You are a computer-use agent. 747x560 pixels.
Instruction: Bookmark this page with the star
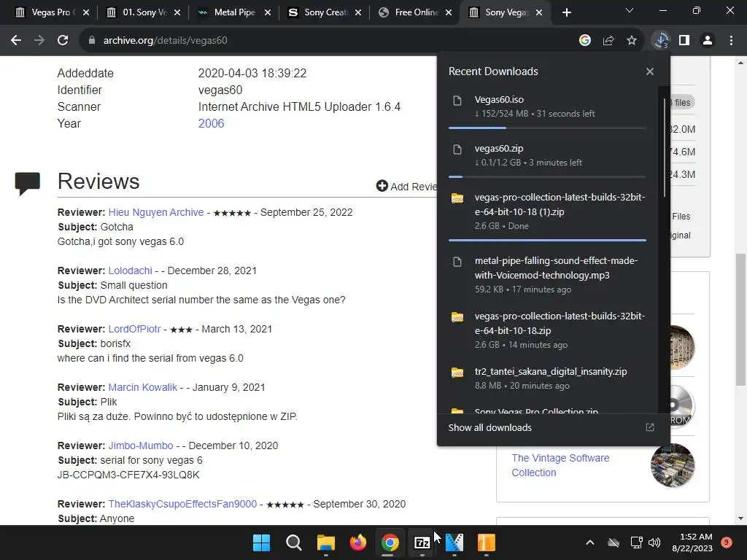click(632, 41)
